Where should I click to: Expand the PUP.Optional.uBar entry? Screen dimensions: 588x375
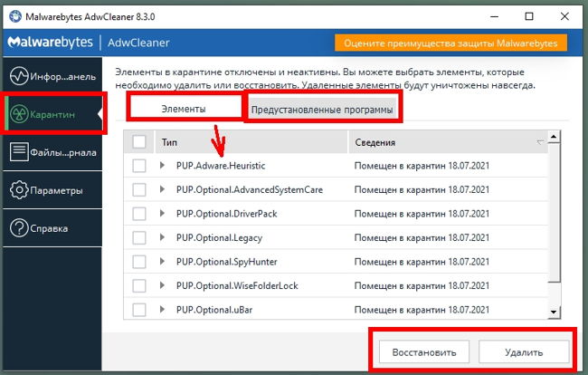(162, 309)
